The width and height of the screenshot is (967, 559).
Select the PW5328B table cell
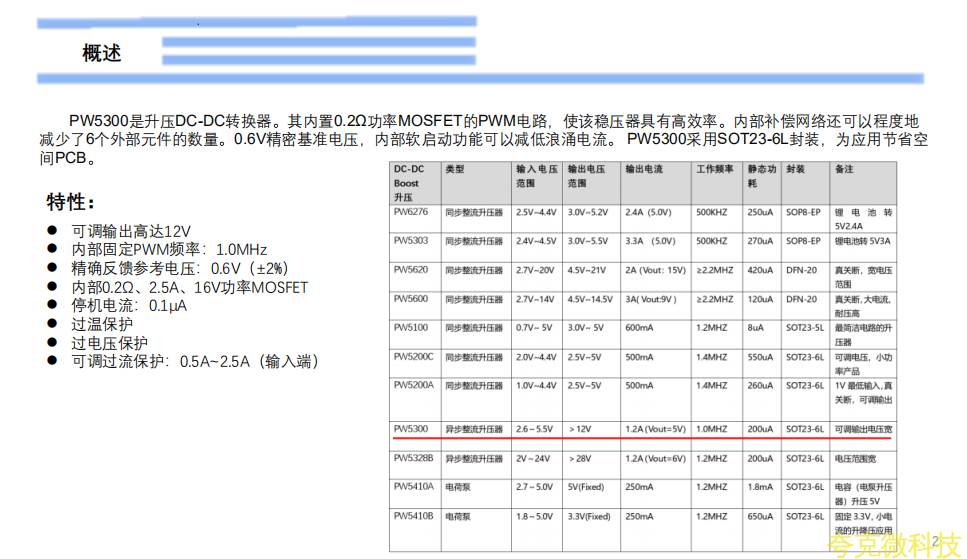413,458
